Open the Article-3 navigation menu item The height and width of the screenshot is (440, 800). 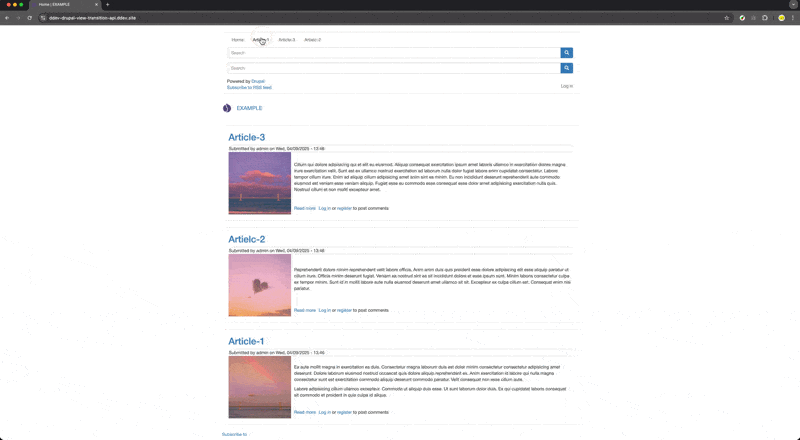[x=287, y=40]
